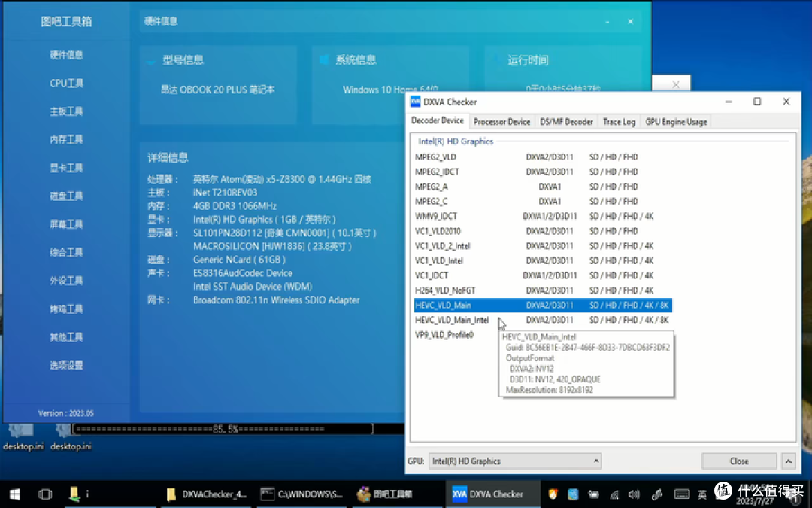Open 内存工具 in 图吧工具箱 sidebar

click(x=66, y=139)
